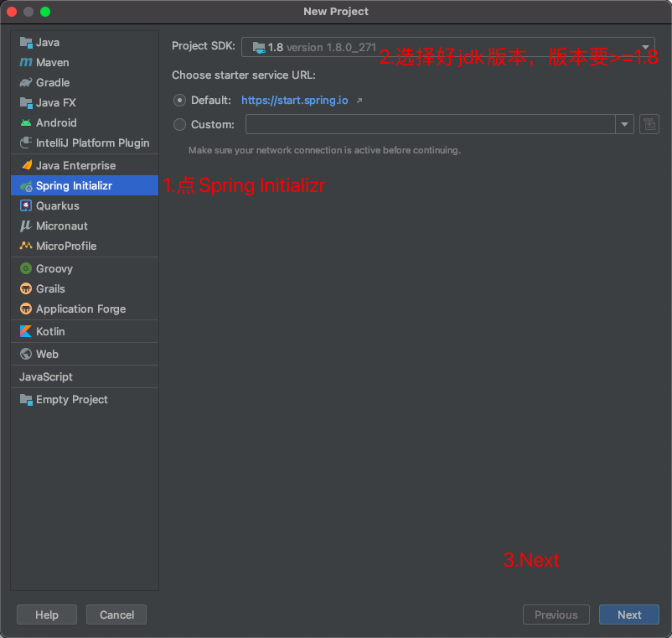Click the 'Android' label text
The width and height of the screenshot is (672, 638).
pyautogui.click(x=56, y=123)
